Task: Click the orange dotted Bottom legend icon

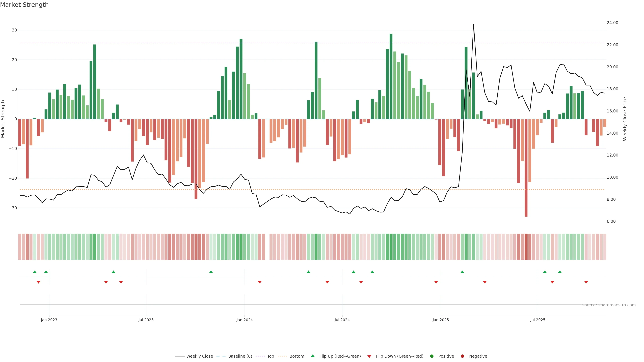Action: [282, 356]
